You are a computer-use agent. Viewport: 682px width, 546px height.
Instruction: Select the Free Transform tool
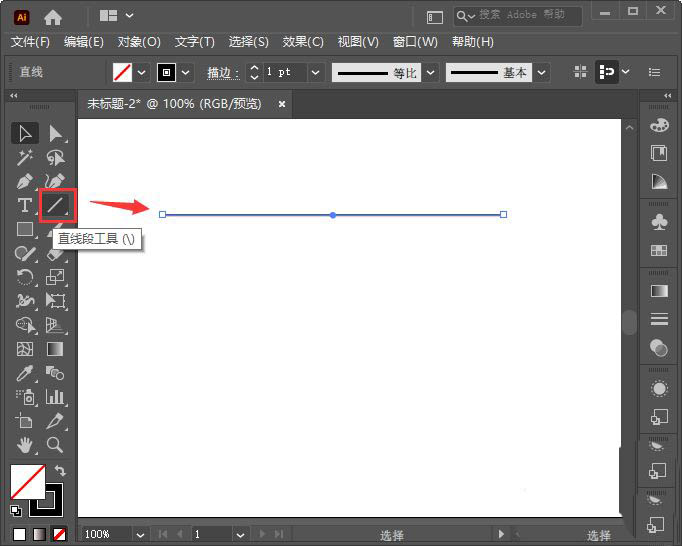coord(55,301)
